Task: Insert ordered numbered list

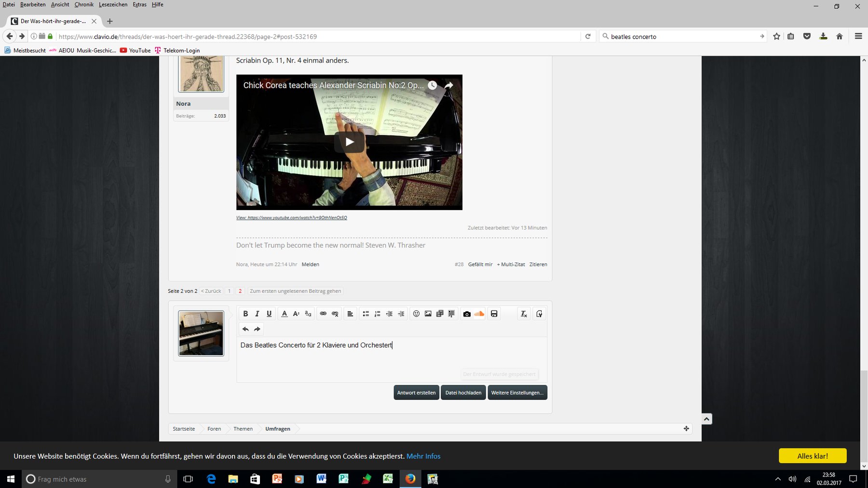Action: (377, 314)
